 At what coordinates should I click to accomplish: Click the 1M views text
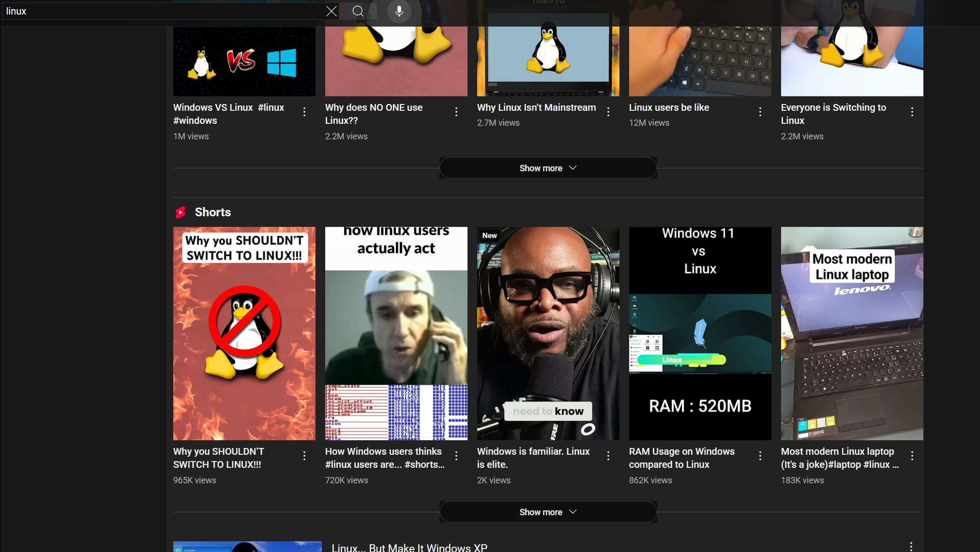[x=191, y=136]
